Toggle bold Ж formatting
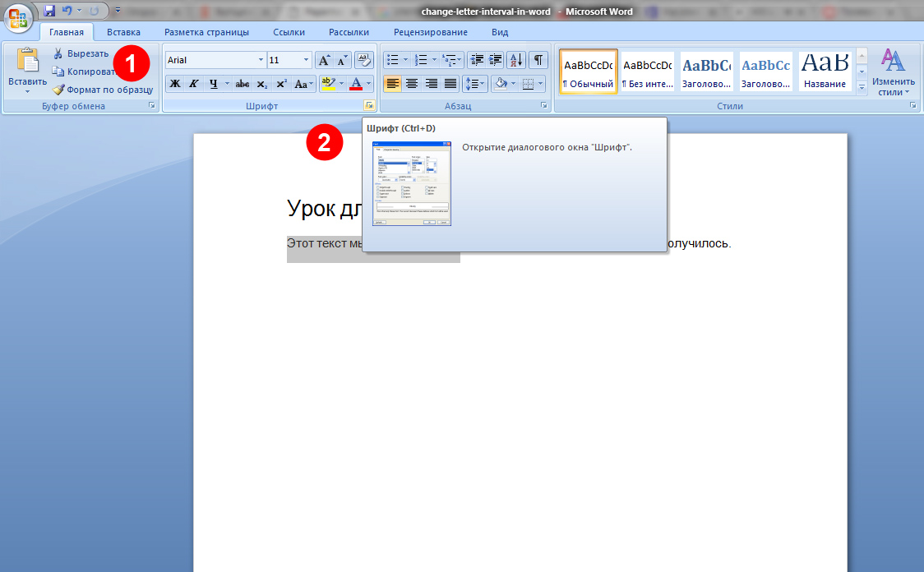Image resolution: width=924 pixels, height=572 pixels. tap(175, 84)
